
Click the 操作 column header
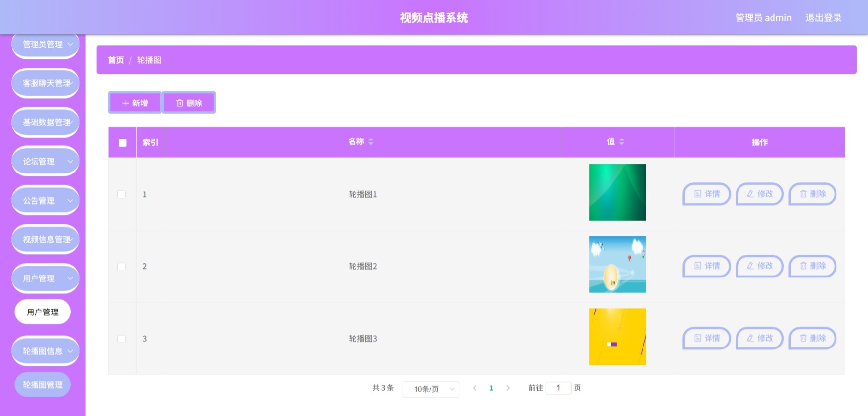tap(760, 142)
